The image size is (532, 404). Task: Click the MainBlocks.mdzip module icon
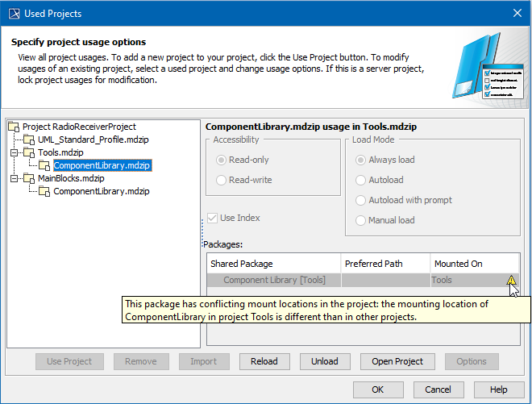click(x=30, y=178)
